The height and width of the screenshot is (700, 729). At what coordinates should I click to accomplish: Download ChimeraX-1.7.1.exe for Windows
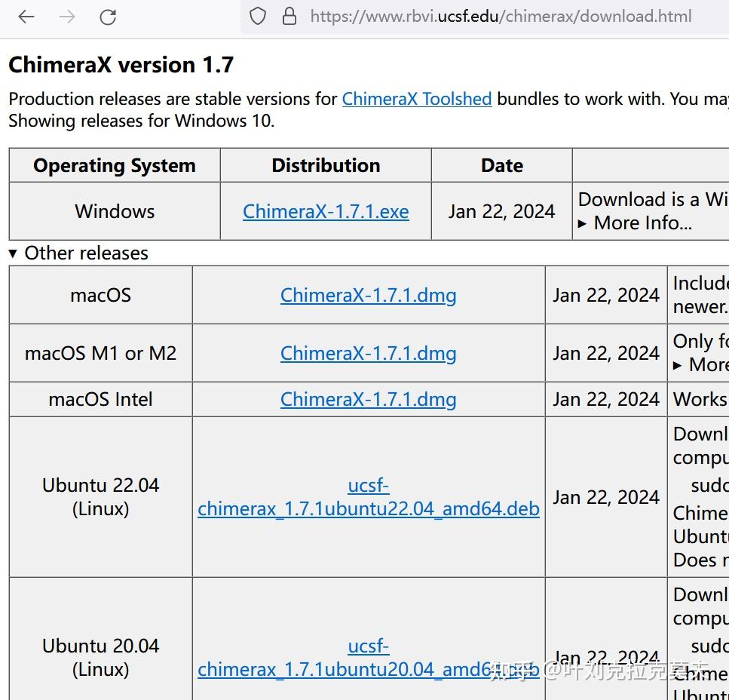(x=326, y=212)
